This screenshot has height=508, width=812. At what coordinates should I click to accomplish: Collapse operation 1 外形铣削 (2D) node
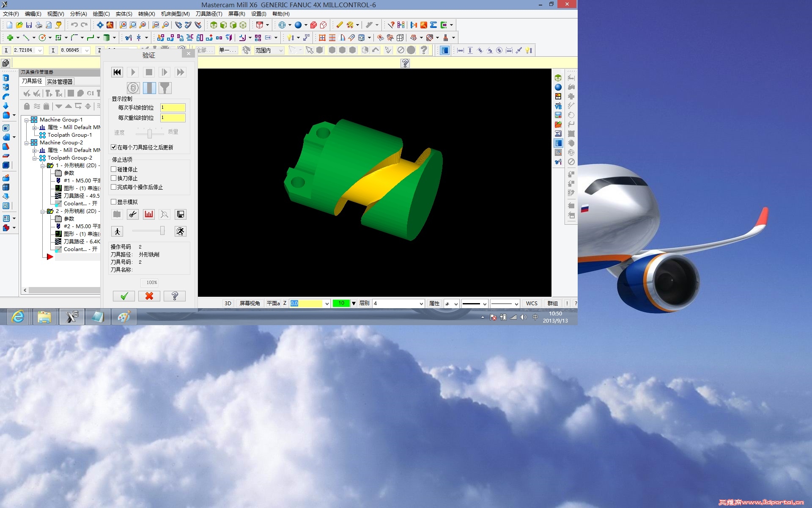click(x=42, y=166)
